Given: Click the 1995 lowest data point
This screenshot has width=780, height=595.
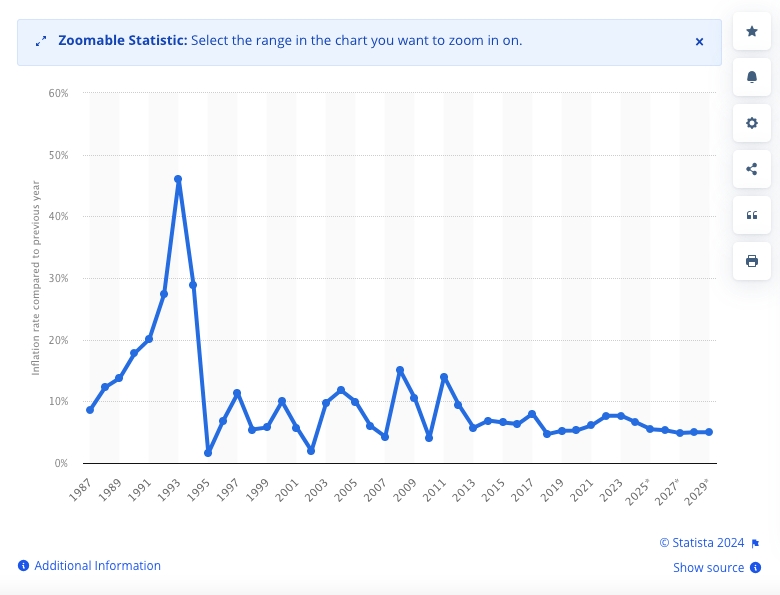Looking at the screenshot, I should (208, 453).
